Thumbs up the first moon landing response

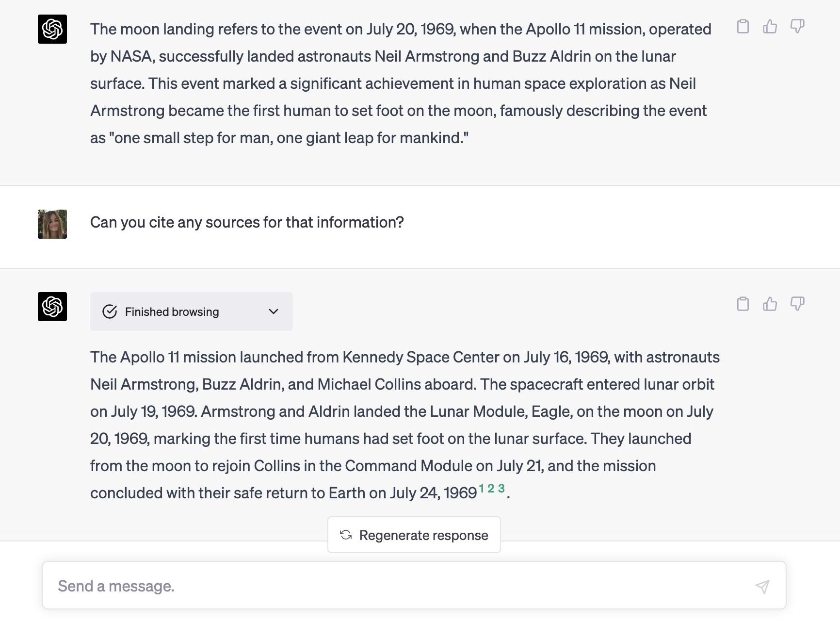pos(770,26)
